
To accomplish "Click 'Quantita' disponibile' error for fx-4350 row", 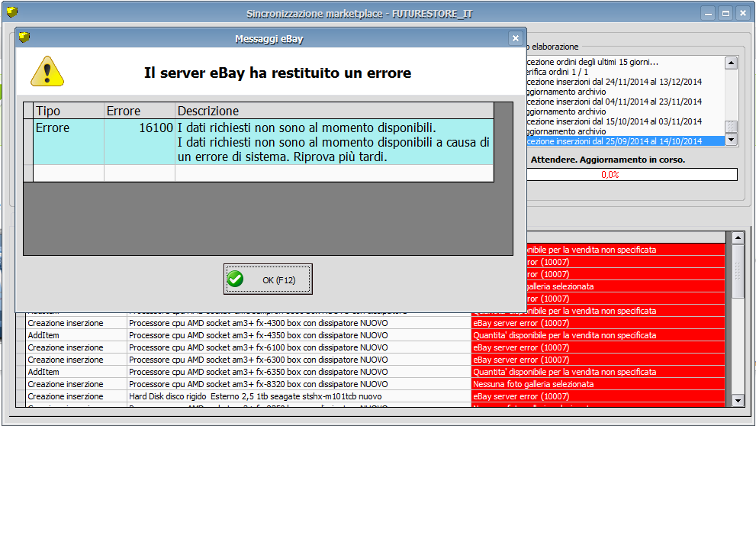I will (598, 335).
